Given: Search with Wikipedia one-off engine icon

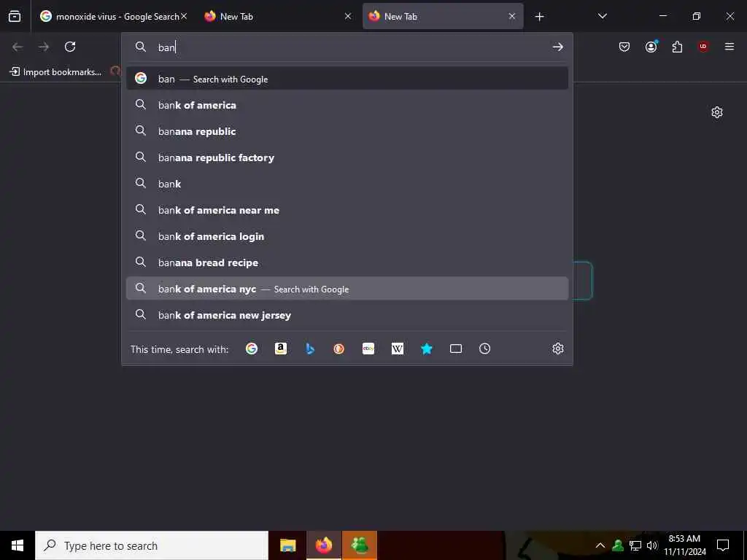Looking at the screenshot, I should pyautogui.click(x=398, y=349).
